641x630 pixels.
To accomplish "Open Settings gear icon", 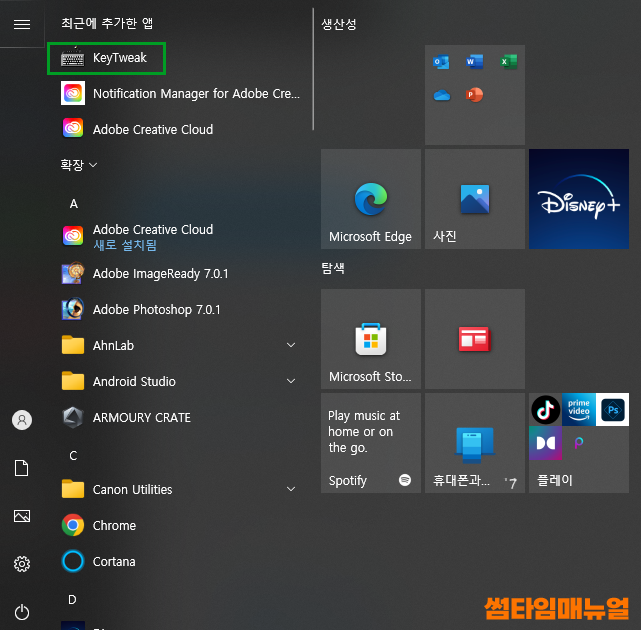I will 22,564.
